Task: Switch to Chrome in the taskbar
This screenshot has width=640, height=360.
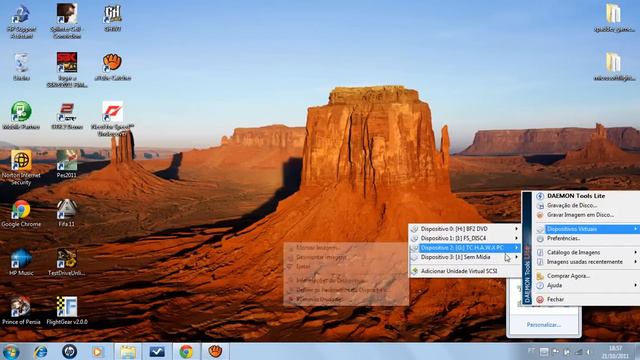Action: point(186,351)
